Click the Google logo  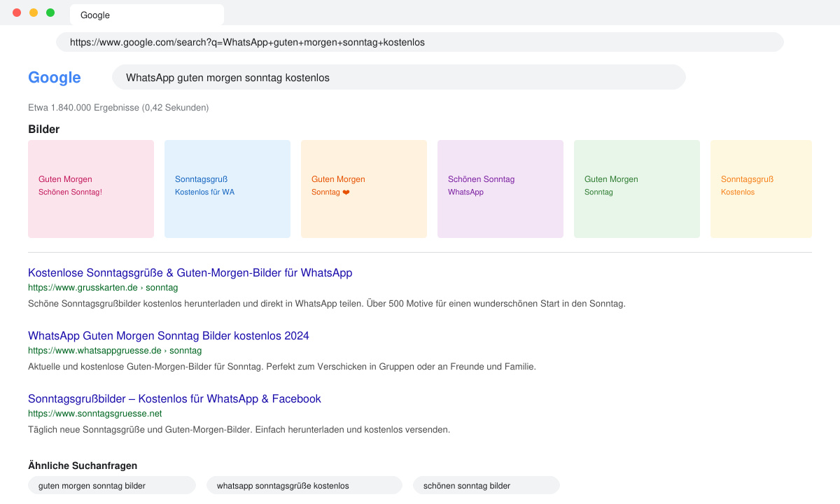click(x=55, y=78)
